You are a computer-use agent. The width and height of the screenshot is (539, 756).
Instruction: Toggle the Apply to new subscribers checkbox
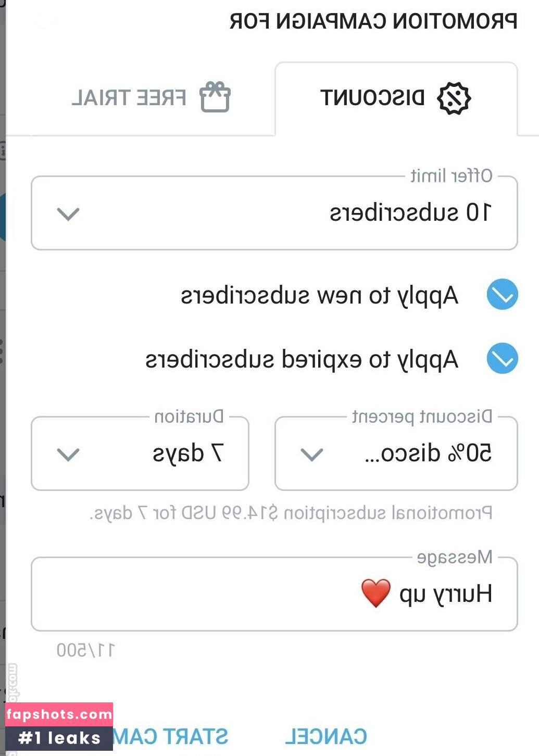tap(502, 295)
